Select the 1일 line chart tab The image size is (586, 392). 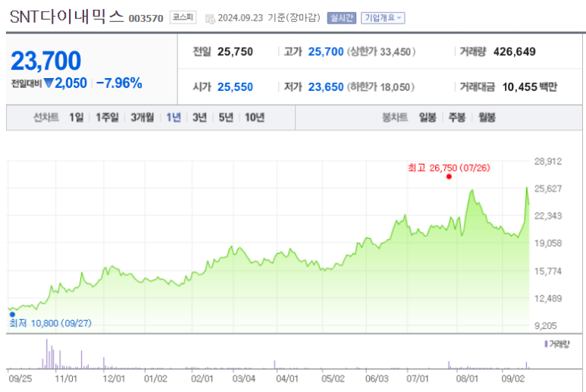point(77,118)
